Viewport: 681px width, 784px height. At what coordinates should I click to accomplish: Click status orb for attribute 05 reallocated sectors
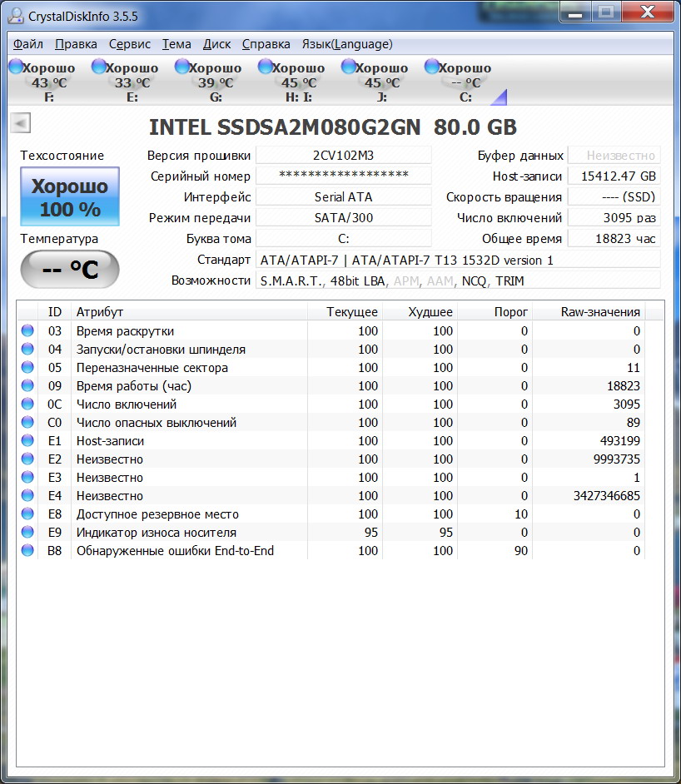click(27, 368)
